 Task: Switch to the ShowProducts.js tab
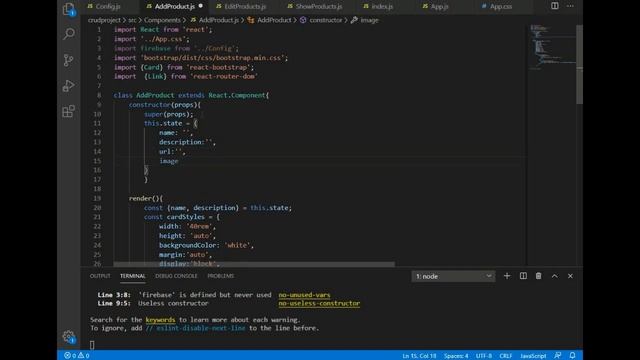(318, 7)
